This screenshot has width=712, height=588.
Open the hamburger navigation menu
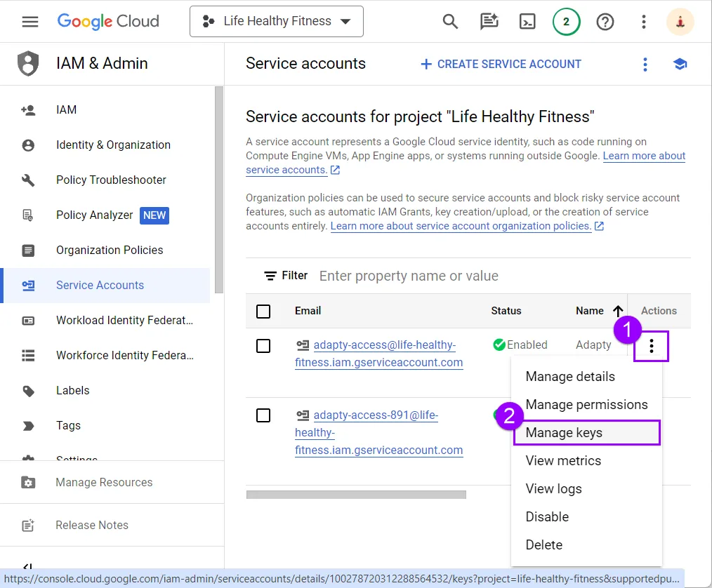(x=30, y=22)
